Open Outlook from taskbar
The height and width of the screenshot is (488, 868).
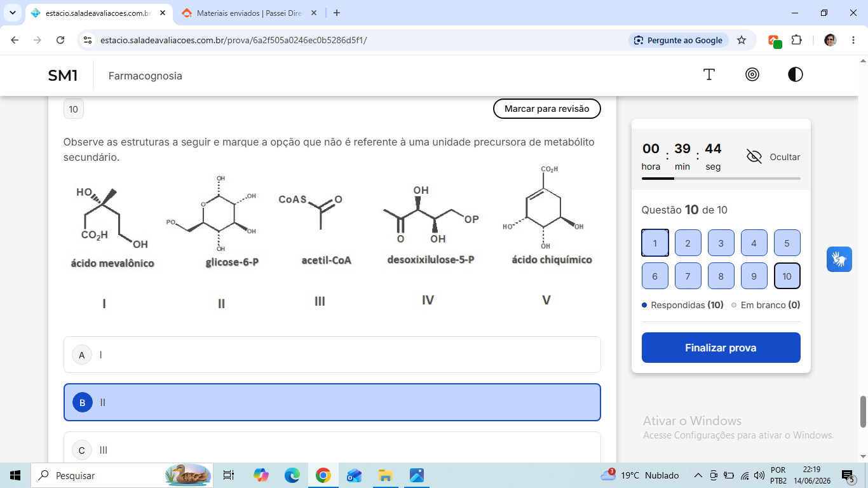[354, 475]
